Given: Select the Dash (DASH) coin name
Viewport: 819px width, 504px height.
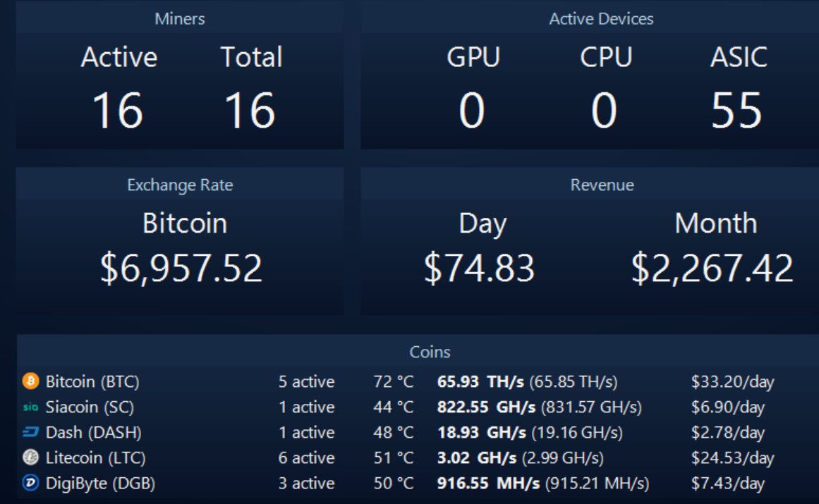Looking at the screenshot, I should click(94, 433).
